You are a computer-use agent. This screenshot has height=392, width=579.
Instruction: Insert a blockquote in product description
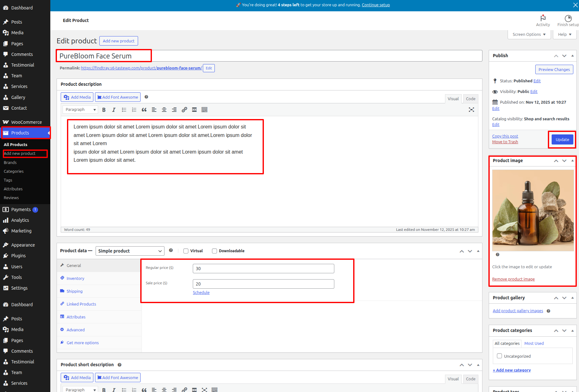pyautogui.click(x=144, y=110)
